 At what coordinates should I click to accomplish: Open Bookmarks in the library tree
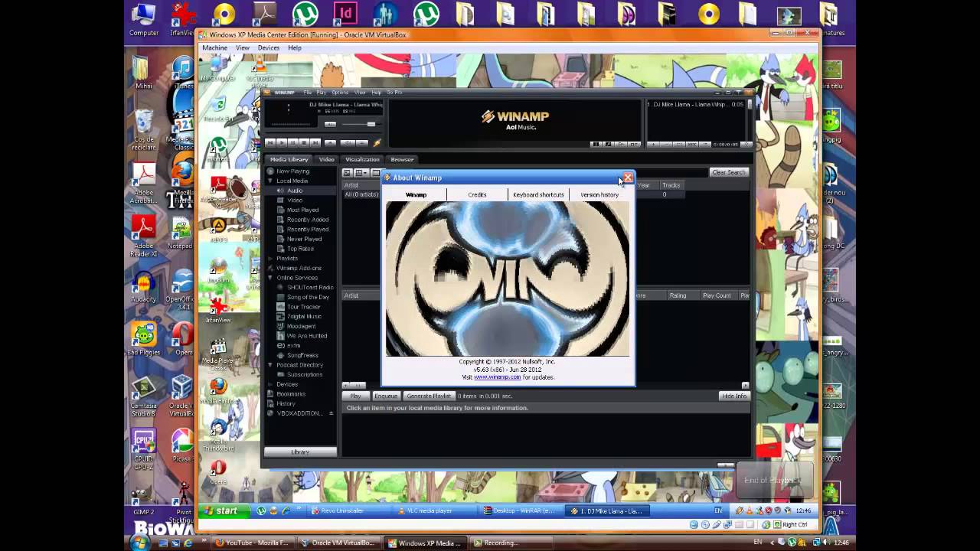coord(291,393)
